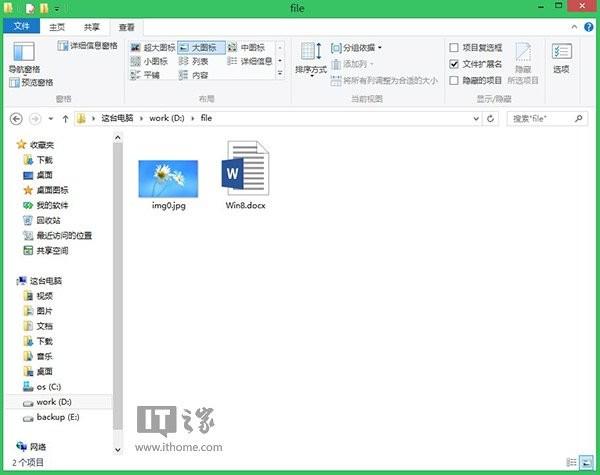Open the address bar history dropdown
This screenshot has height=475, width=600.
[x=476, y=119]
